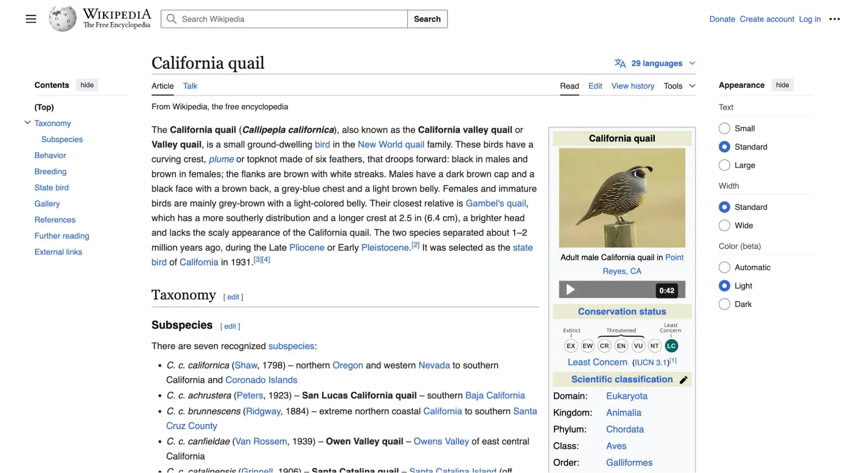Go to Behavior in the contents
This screenshot has height=473, width=868.
tap(50, 155)
